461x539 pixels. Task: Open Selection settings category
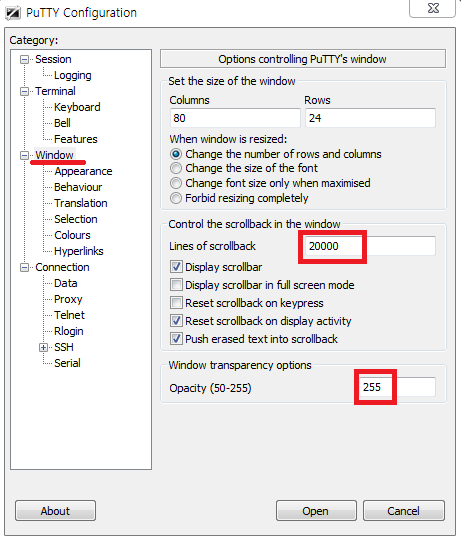(x=76, y=219)
